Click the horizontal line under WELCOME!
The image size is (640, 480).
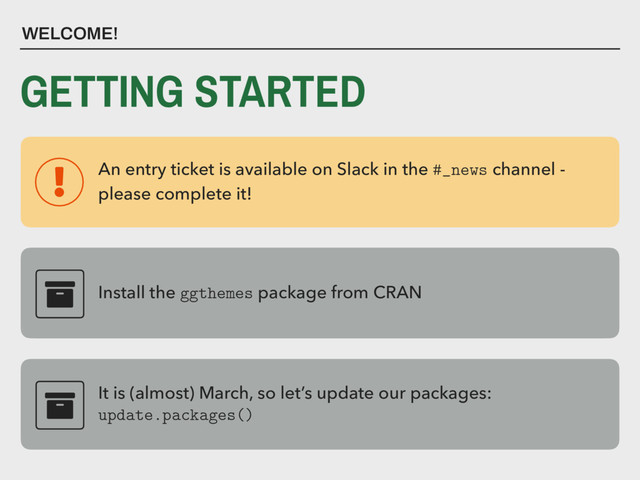pyautogui.click(x=320, y=48)
